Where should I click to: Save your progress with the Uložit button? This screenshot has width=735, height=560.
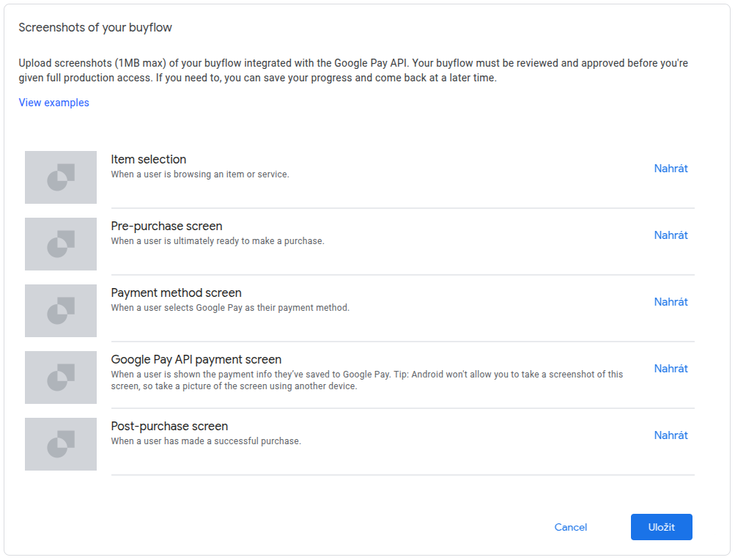point(661,527)
